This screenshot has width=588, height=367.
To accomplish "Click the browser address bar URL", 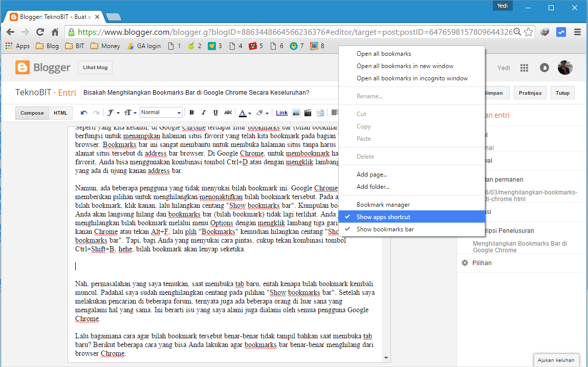I will [x=295, y=32].
